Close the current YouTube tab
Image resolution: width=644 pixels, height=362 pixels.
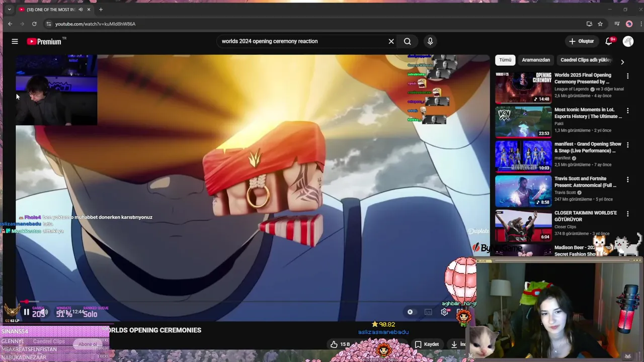click(89, 9)
